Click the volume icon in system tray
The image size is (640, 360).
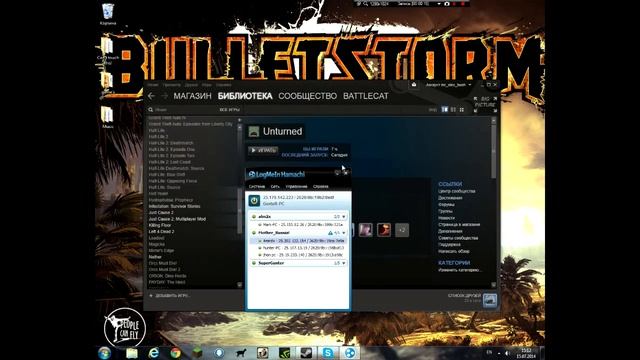[x=507, y=353]
